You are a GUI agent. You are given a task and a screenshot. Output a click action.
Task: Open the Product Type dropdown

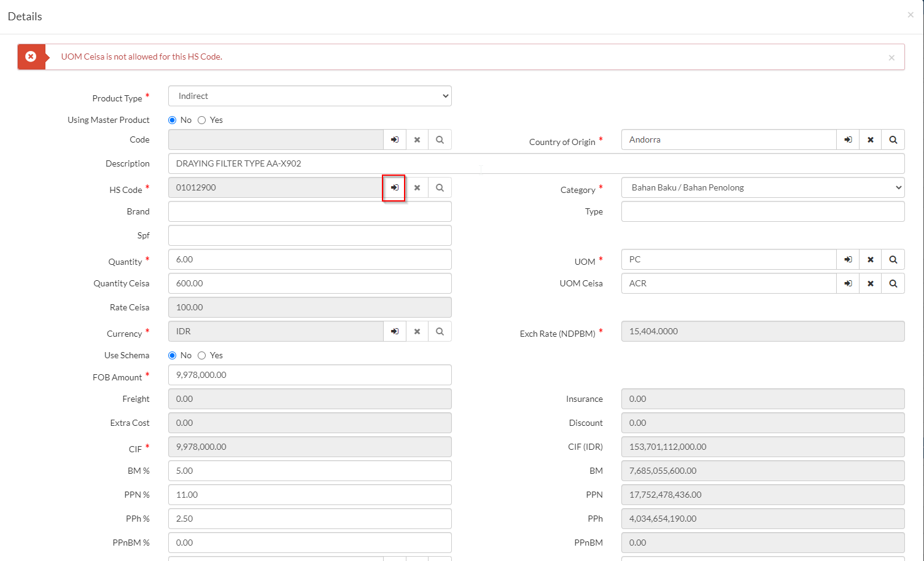pyautogui.click(x=309, y=96)
